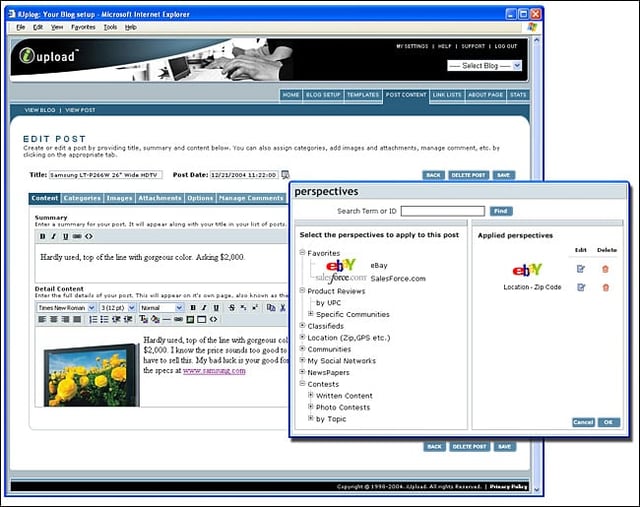Click Bold in the Summary editor toolbar
The width and height of the screenshot is (640, 507).
(42, 236)
